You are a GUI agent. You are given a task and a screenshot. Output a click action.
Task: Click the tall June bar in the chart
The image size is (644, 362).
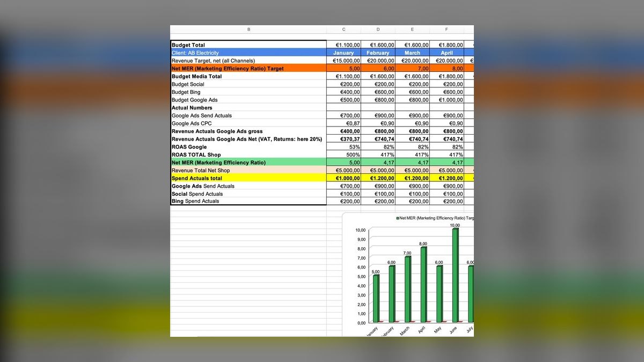(455, 275)
